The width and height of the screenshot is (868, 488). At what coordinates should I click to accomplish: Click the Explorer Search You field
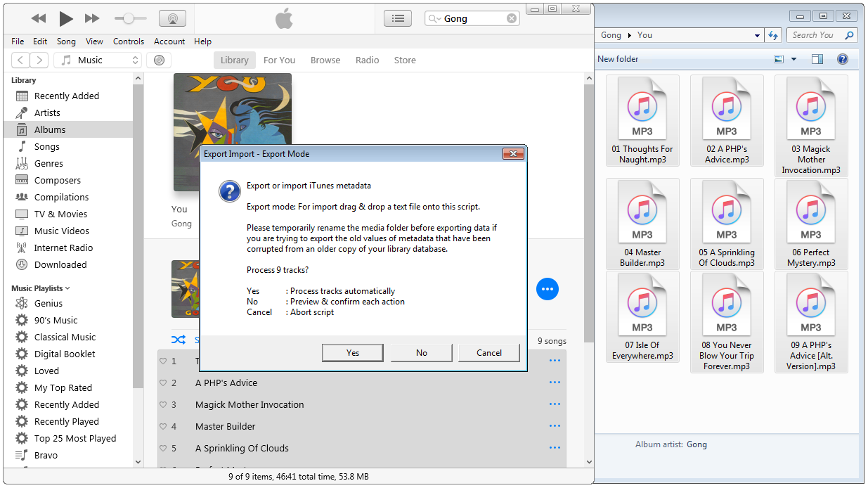[x=821, y=35]
